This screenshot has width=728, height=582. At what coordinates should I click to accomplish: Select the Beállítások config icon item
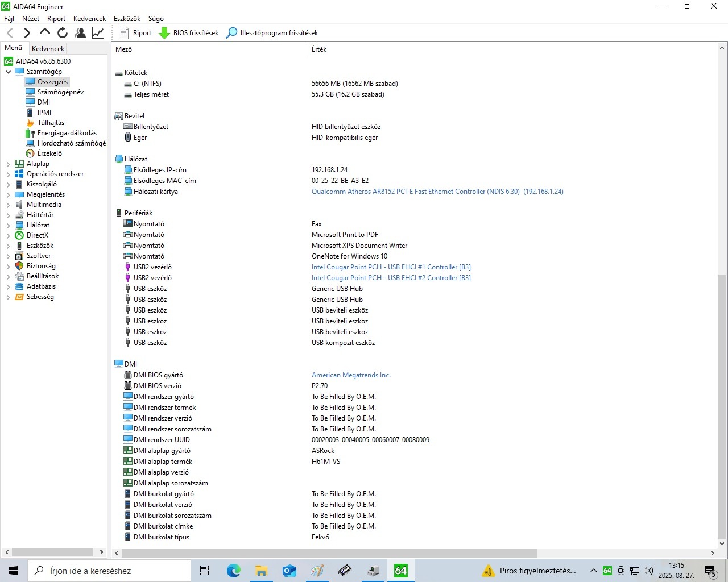pos(19,276)
